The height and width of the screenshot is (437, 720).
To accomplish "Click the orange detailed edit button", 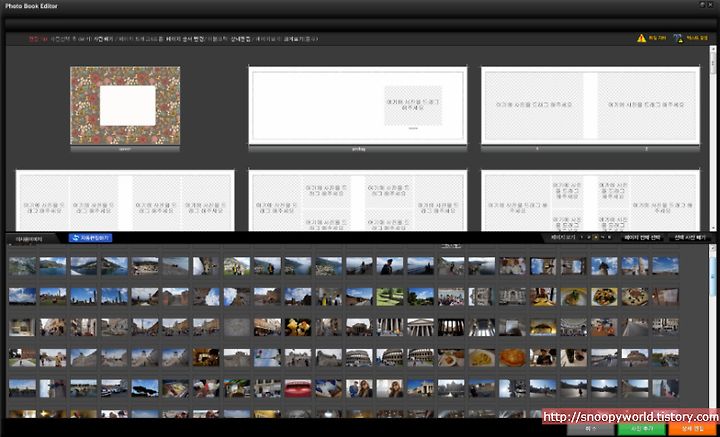I will pyautogui.click(x=692, y=429).
